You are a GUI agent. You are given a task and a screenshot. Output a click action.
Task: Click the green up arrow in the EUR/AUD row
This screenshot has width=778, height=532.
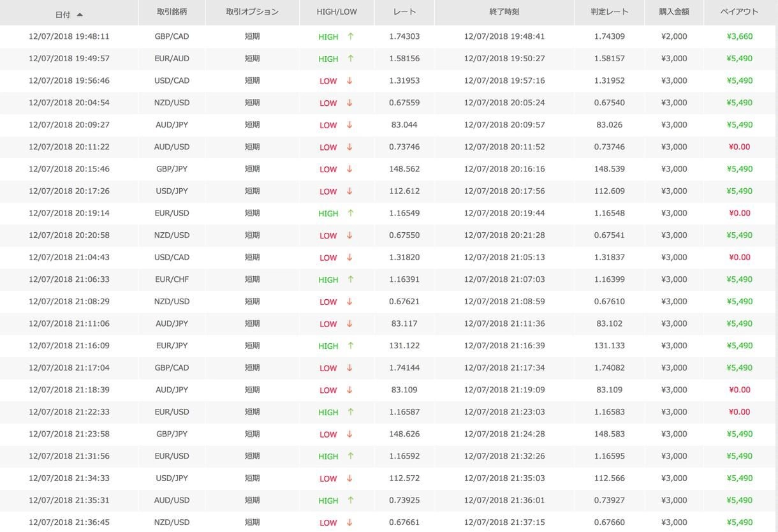[350, 58]
